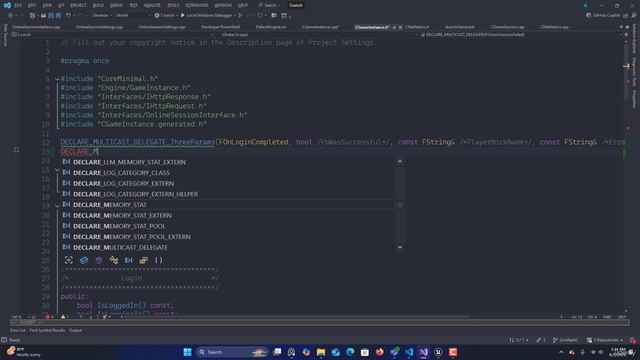Choose DECLARE_MEMORY_STAT_POOL_EXTERN suggestion
640x360 pixels.
click(228, 237)
